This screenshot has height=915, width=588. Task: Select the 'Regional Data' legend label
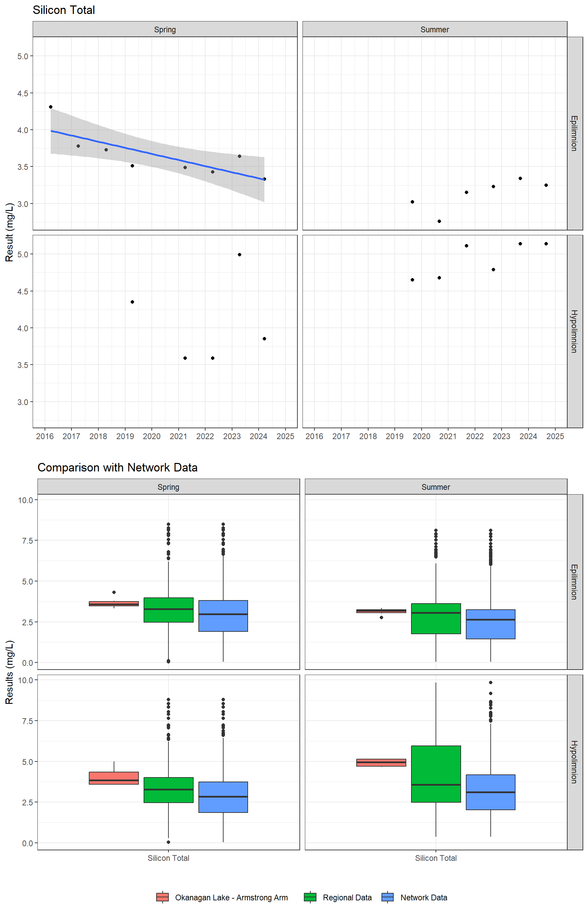[347, 897]
